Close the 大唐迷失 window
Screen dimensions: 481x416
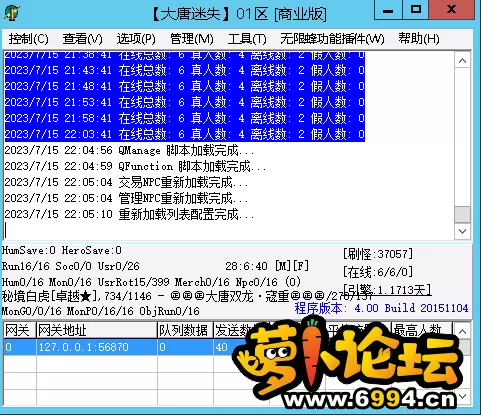click(451, 10)
